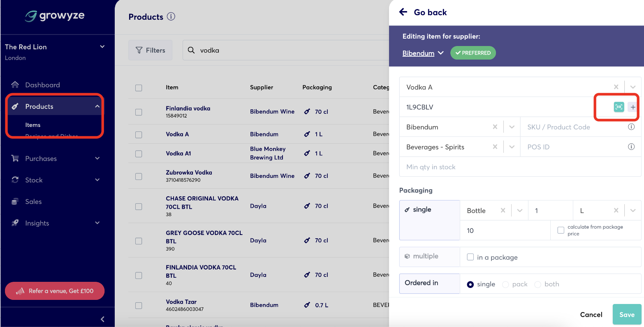This screenshot has width=644, height=327.
Task: Open the Items submenu entry
Action: [33, 125]
